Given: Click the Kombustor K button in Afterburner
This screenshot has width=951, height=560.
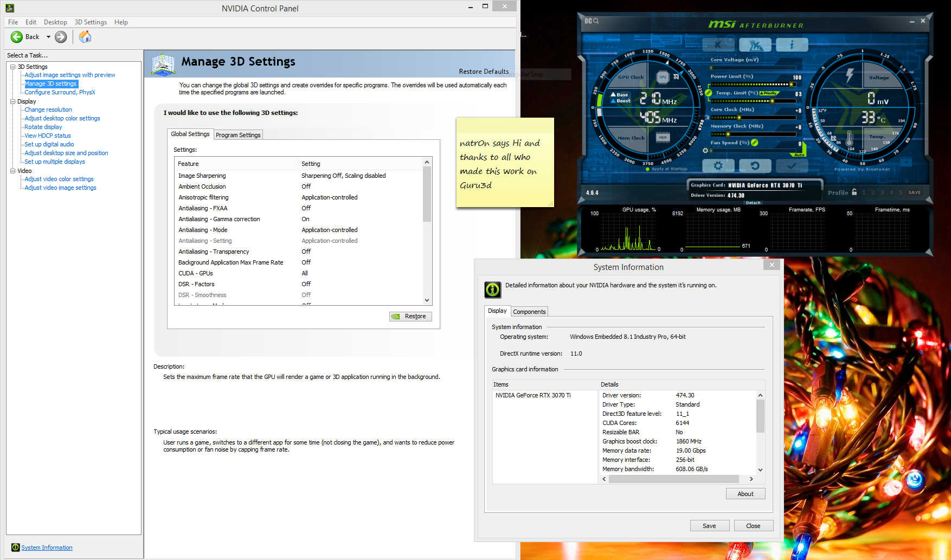Looking at the screenshot, I should (719, 44).
